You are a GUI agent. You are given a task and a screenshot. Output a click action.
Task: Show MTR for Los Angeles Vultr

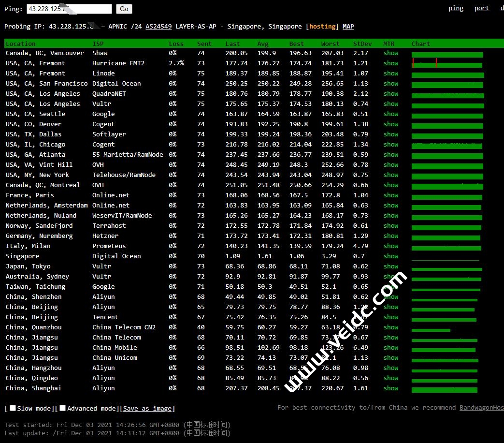tap(391, 104)
